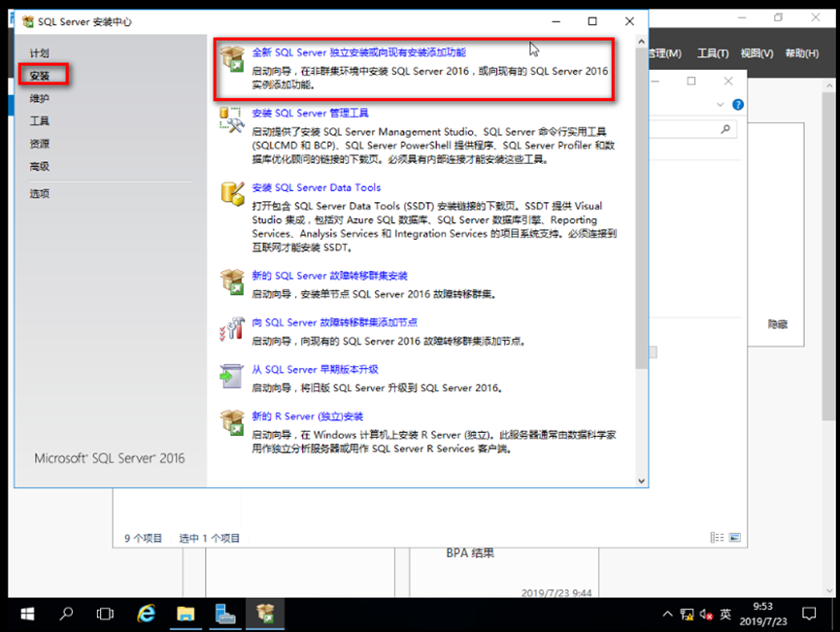Open the 帮助(H) menu in Server Manager
This screenshot has height=632, width=840.
click(802, 53)
